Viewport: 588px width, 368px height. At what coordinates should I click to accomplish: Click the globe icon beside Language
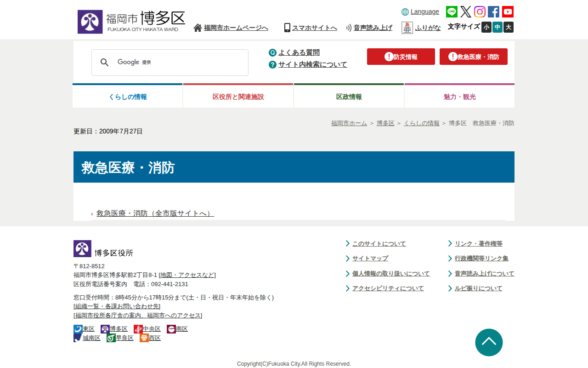405,12
